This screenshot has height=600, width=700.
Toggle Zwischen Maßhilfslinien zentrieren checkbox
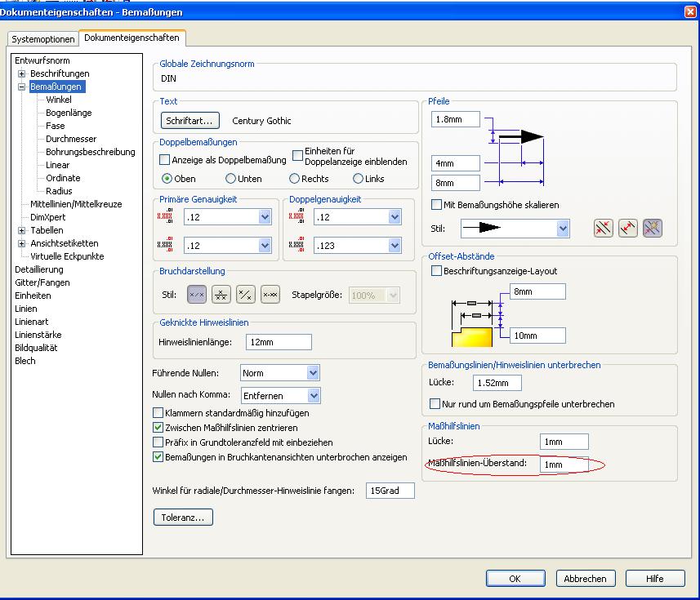click(158, 427)
